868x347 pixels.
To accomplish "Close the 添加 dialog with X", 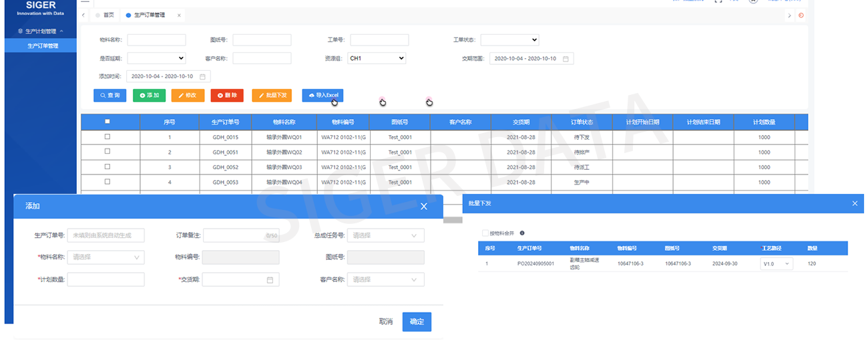I will 423,207.
